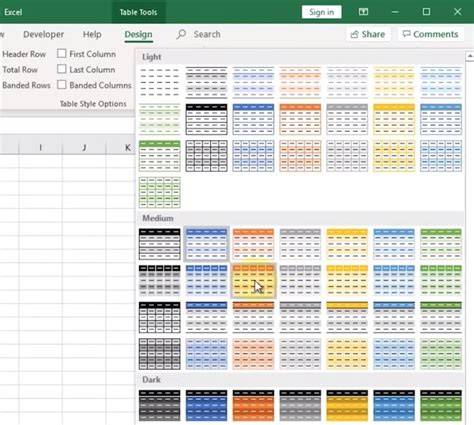Select the orange medium table style under cursor
Viewport: 474px width, 425px height.
(253, 280)
